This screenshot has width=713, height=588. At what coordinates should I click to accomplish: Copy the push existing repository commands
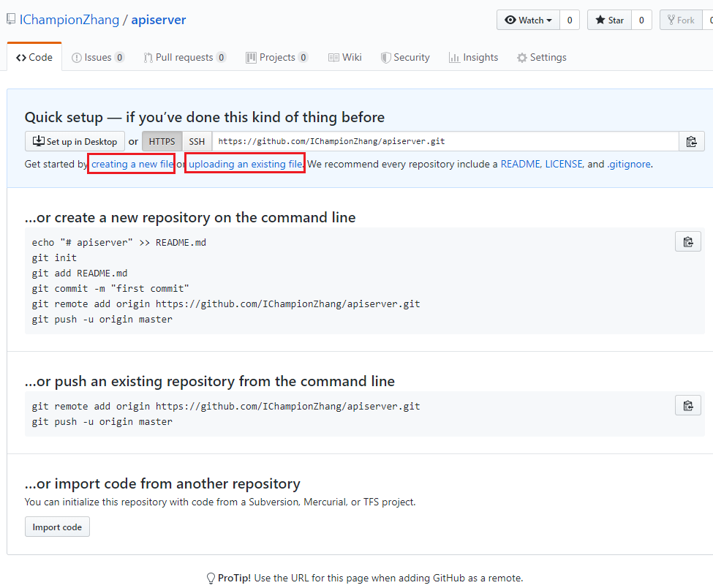(x=687, y=405)
